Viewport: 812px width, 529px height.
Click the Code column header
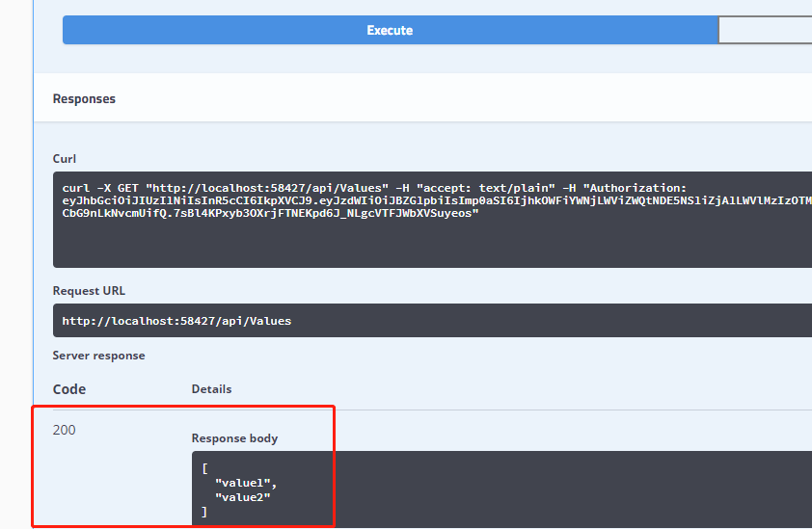tap(68, 389)
